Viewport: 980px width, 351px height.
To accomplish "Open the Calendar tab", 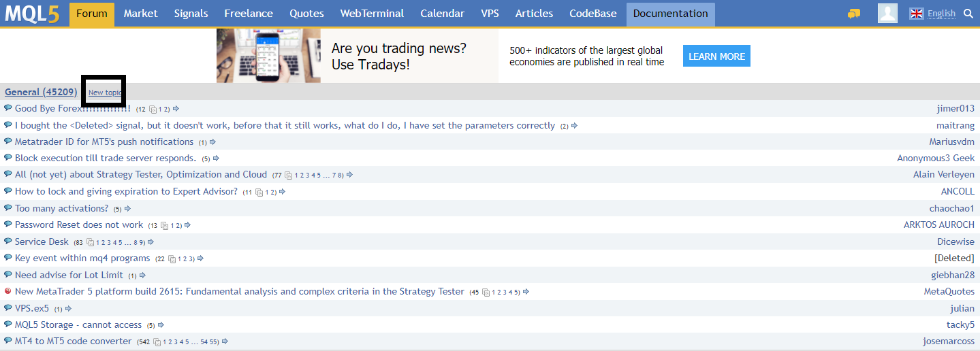I will pyautogui.click(x=442, y=14).
